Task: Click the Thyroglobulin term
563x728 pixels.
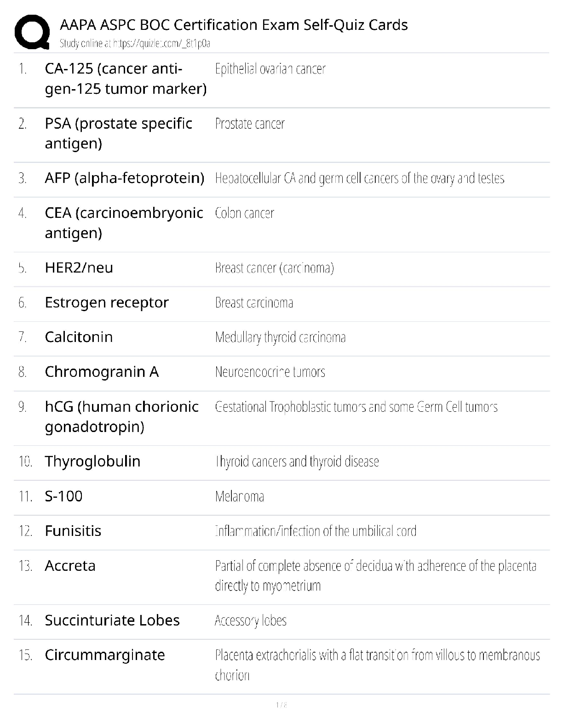Action: point(92,461)
